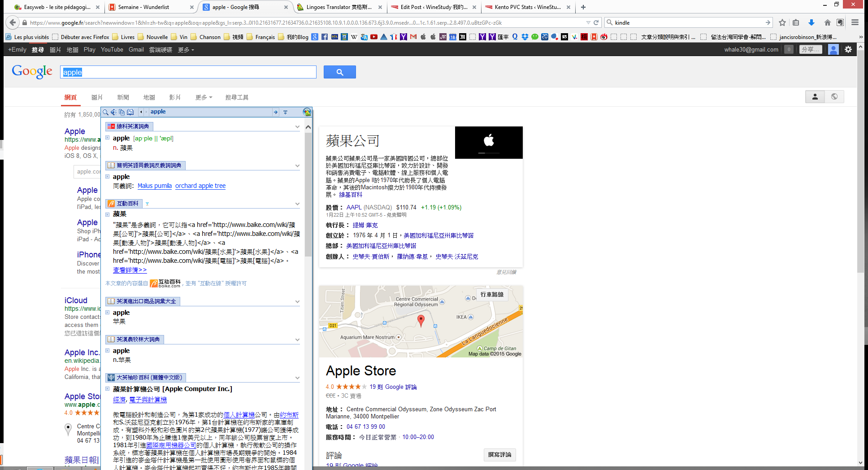Open the Dropbox bookmark icon
This screenshot has width=868, height=470.
tap(525, 37)
